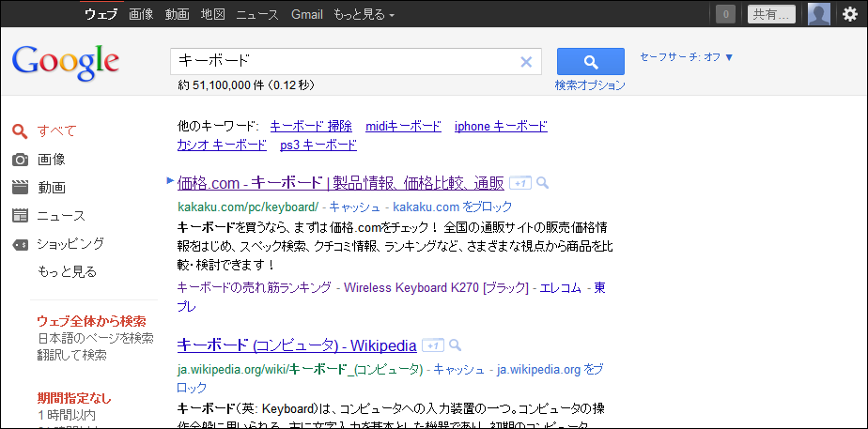Click the blue arrow marker before 価格.com

(x=171, y=179)
